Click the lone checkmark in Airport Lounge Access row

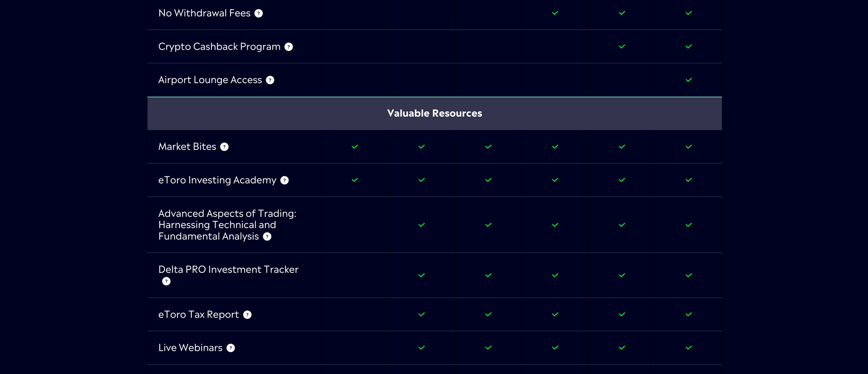pyautogui.click(x=689, y=80)
